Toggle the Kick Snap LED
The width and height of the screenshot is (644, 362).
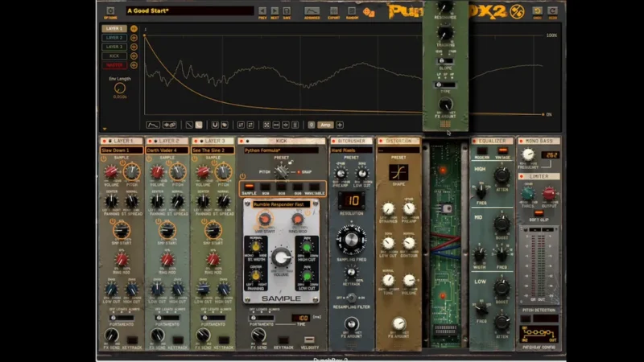point(299,172)
